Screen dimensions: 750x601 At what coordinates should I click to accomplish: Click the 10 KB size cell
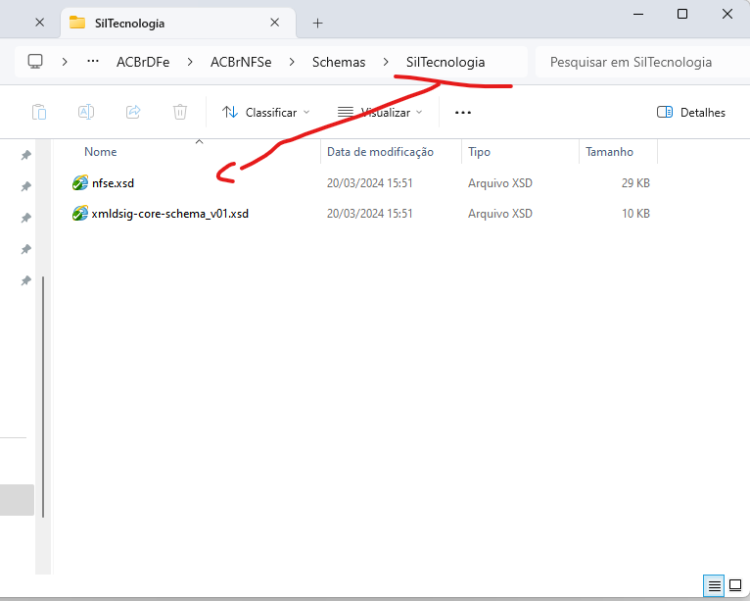click(x=635, y=213)
